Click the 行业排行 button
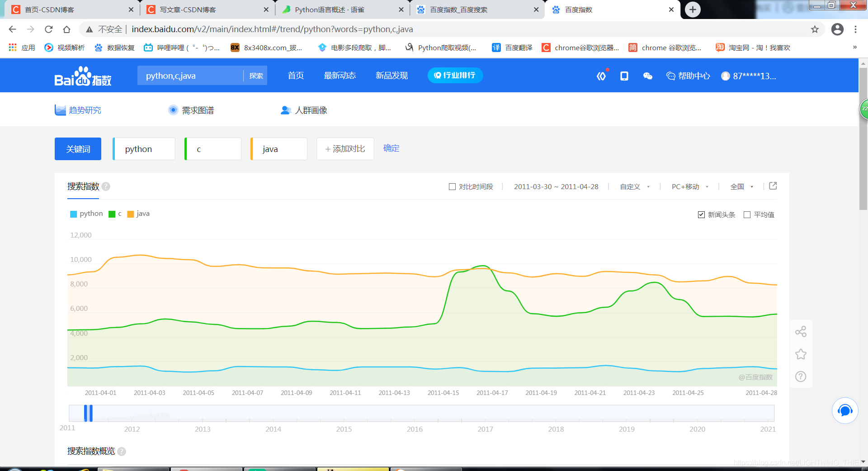The height and width of the screenshot is (471, 868). pyautogui.click(x=455, y=76)
